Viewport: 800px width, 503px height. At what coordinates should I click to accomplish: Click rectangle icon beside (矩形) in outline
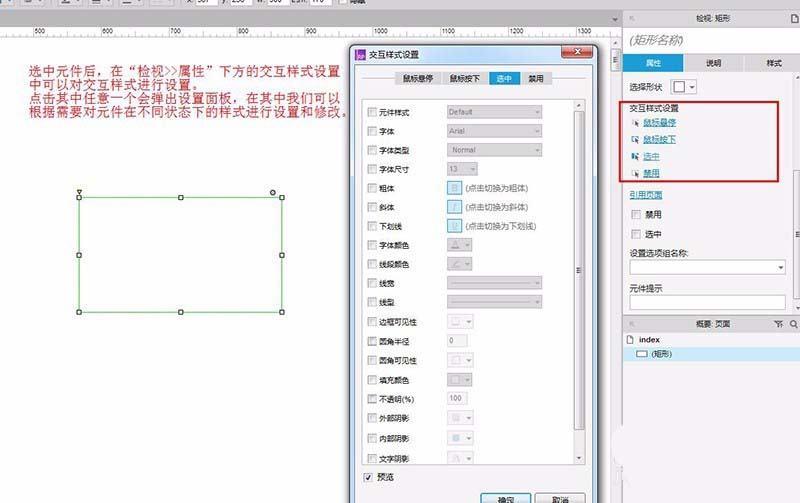[x=641, y=354]
